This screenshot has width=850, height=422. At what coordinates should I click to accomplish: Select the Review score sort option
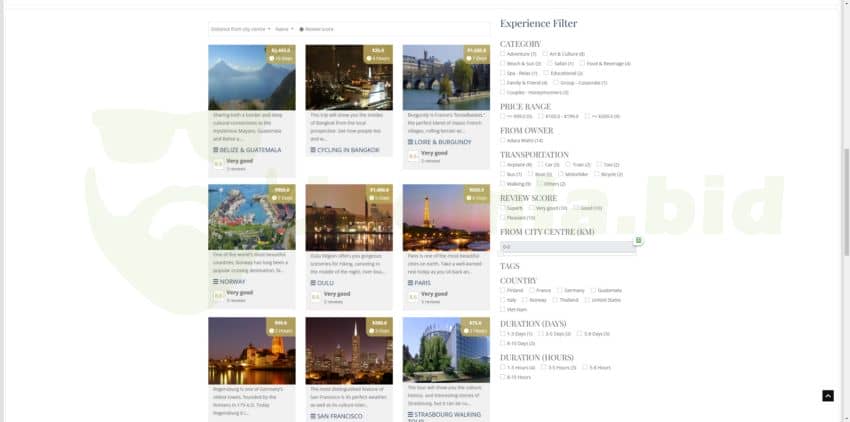301,29
